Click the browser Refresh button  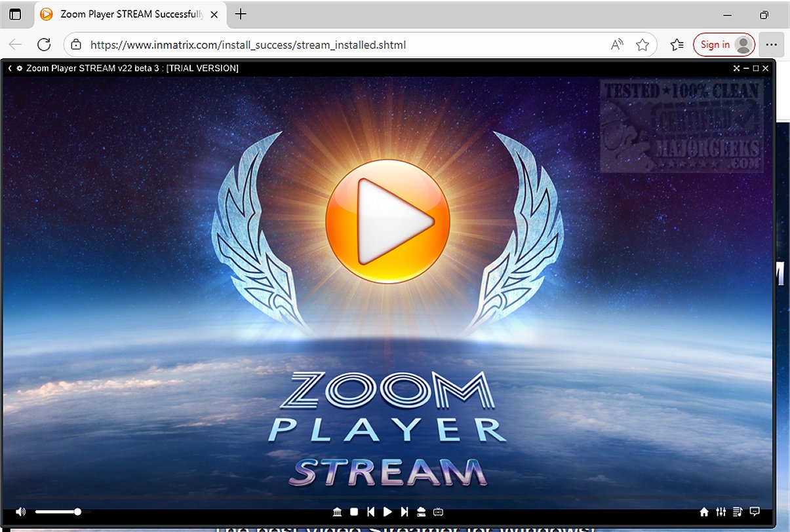point(44,45)
